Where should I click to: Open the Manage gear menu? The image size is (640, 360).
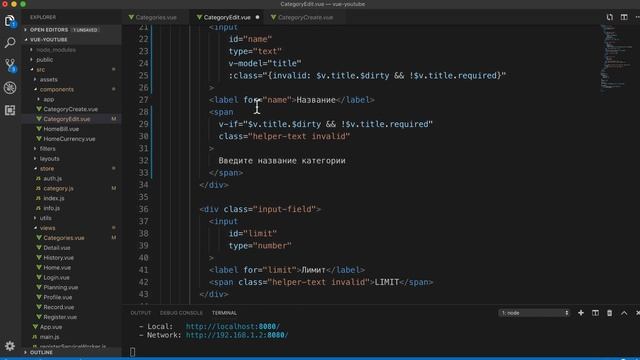[10, 346]
